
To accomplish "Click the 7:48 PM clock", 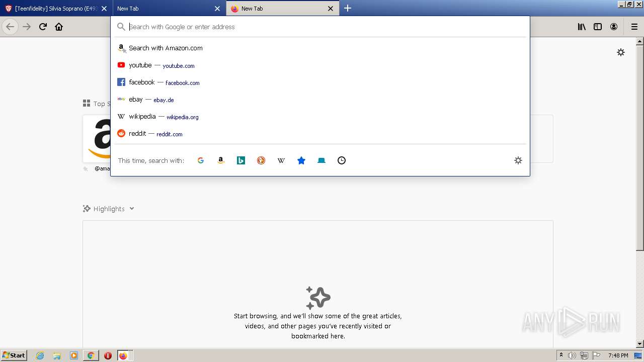I will [618, 355].
